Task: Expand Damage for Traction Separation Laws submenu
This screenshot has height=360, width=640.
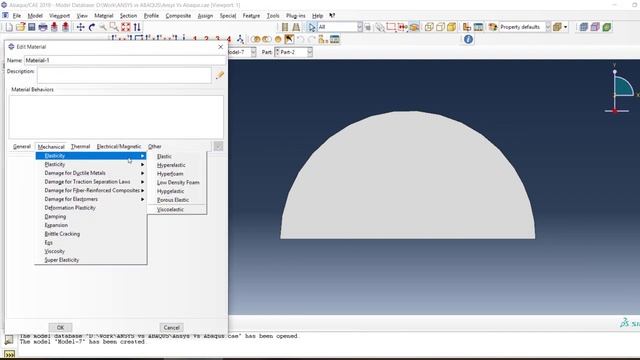Action: (x=91, y=182)
